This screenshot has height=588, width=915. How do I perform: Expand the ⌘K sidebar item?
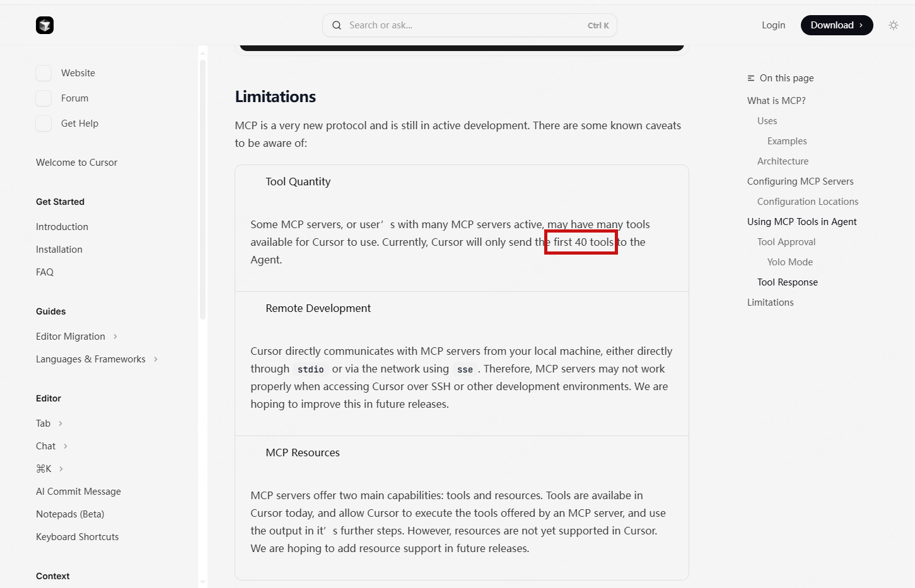(61, 469)
